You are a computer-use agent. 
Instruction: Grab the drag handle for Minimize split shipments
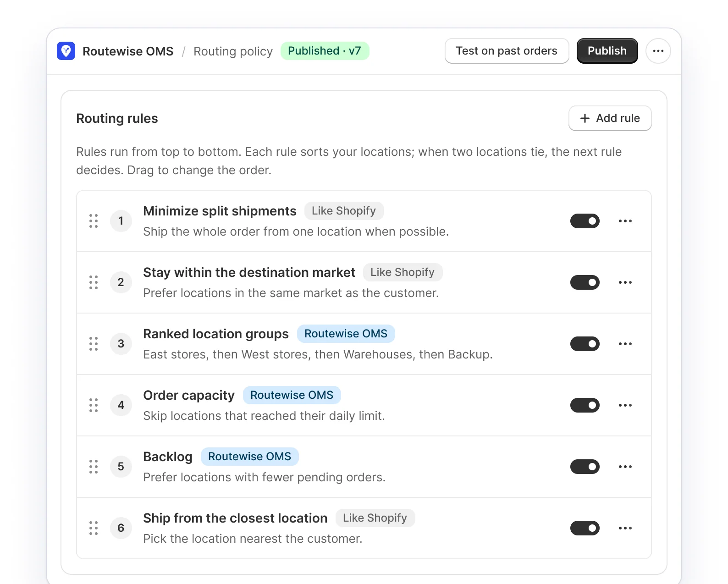[94, 221]
